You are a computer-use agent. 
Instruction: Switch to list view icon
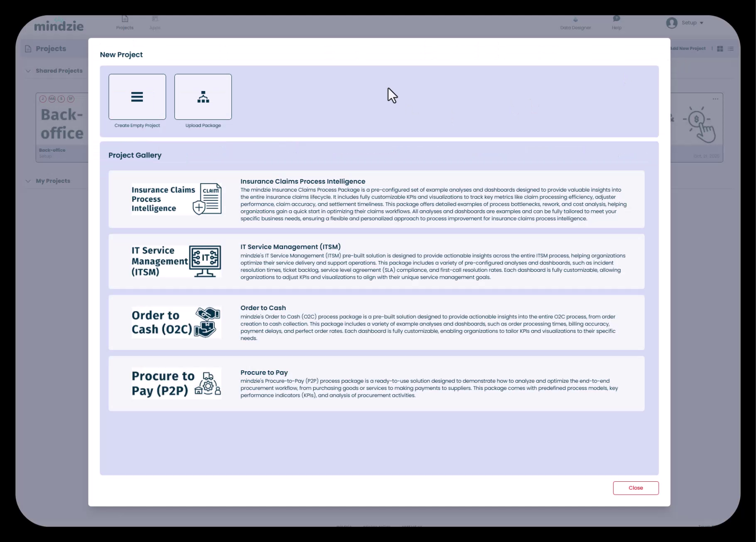point(731,49)
